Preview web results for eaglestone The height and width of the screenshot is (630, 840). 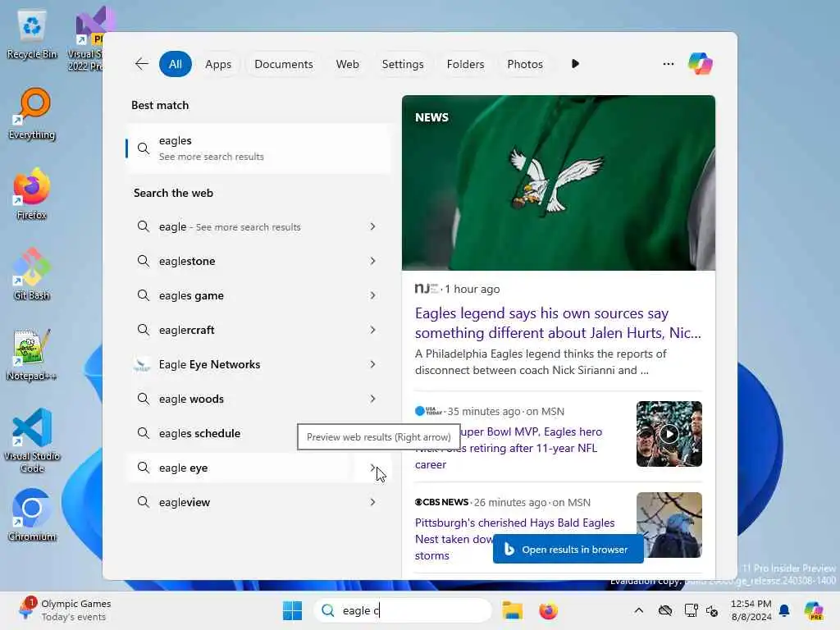(372, 261)
